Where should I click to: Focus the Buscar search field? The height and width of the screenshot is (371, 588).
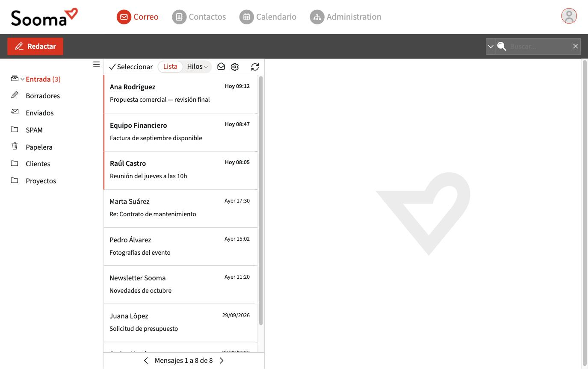click(x=539, y=46)
